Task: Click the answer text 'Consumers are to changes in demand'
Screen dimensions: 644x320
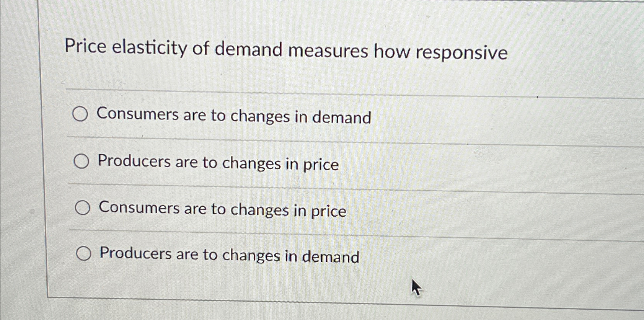Action: coord(233,116)
